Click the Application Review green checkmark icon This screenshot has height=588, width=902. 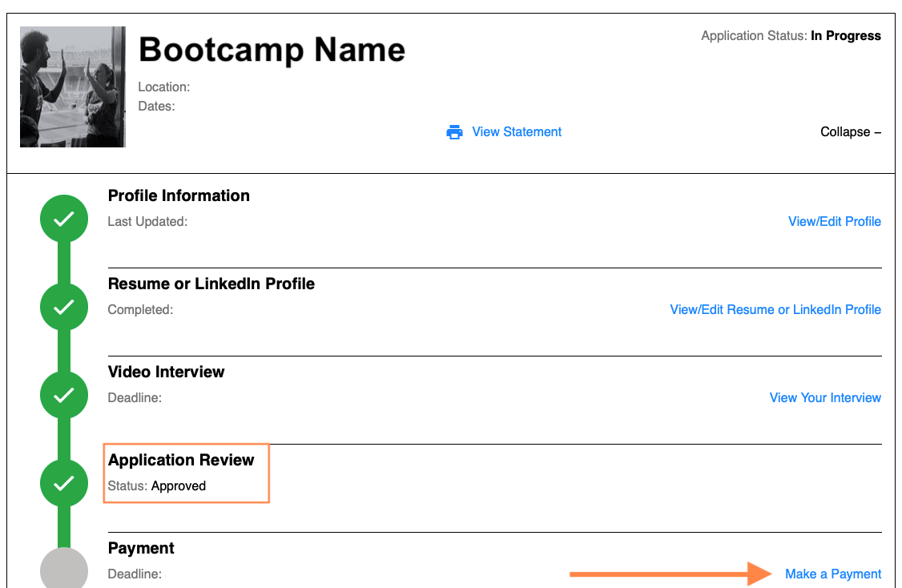point(63,483)
